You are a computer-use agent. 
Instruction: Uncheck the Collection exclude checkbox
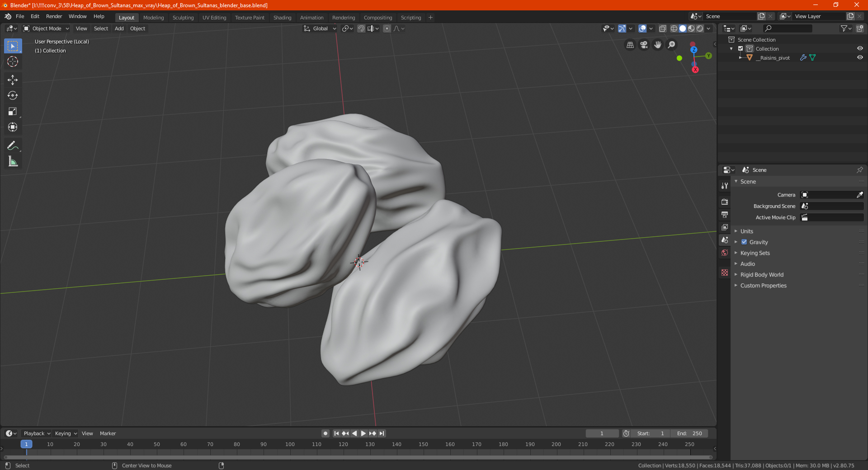[x=741, y=48]
